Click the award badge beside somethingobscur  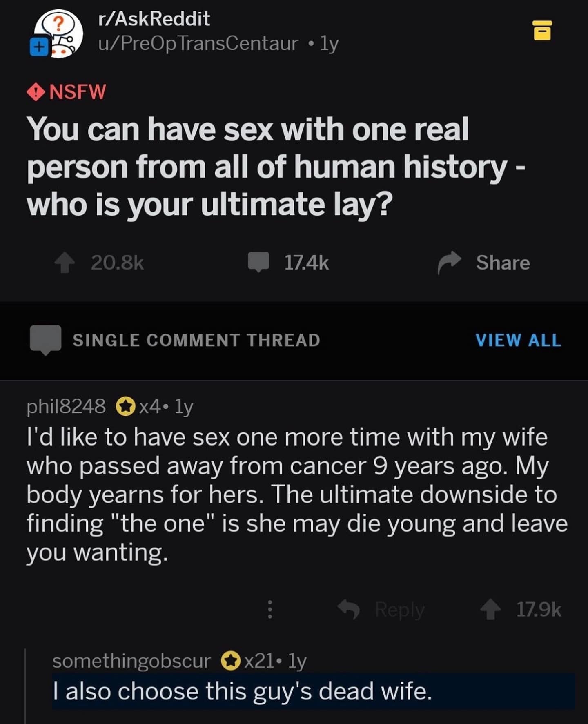click(x=230, y=660)
